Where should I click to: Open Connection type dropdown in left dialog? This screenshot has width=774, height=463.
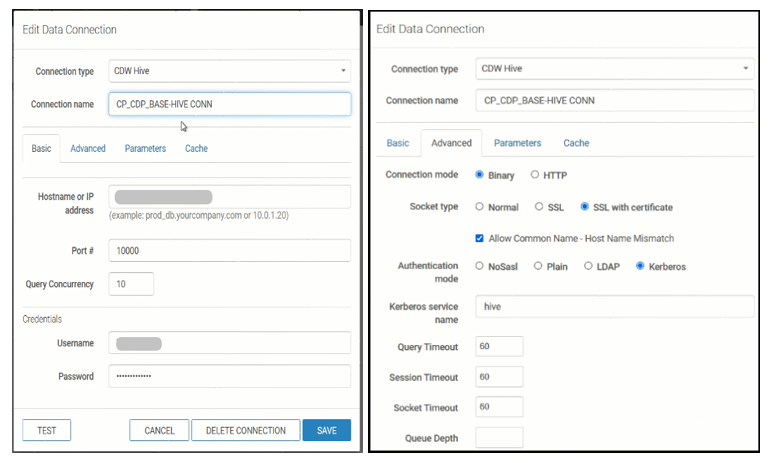coord(230,71)
